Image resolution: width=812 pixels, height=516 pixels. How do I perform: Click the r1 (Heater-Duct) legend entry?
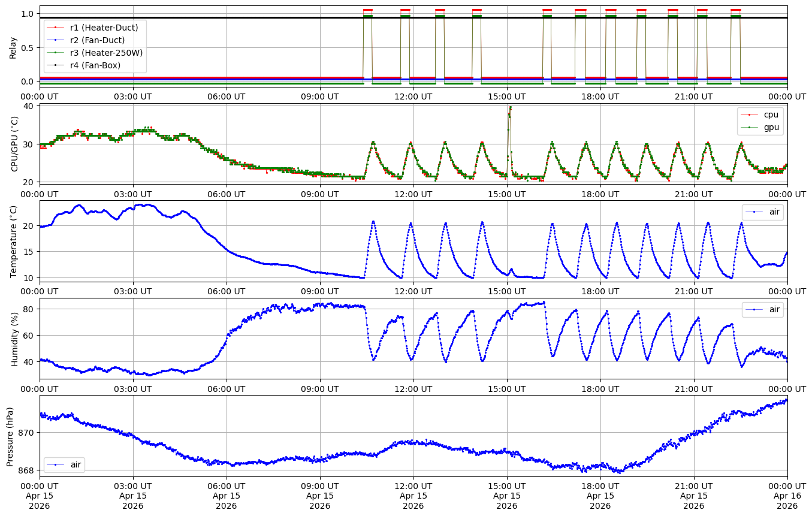click(x=104, y=28)
